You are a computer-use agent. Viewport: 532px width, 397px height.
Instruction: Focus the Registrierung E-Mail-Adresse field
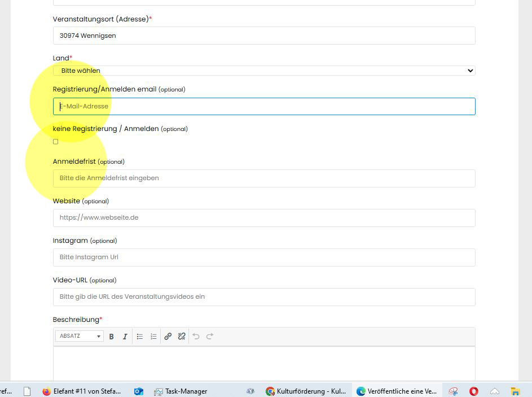tap(264, 106)
